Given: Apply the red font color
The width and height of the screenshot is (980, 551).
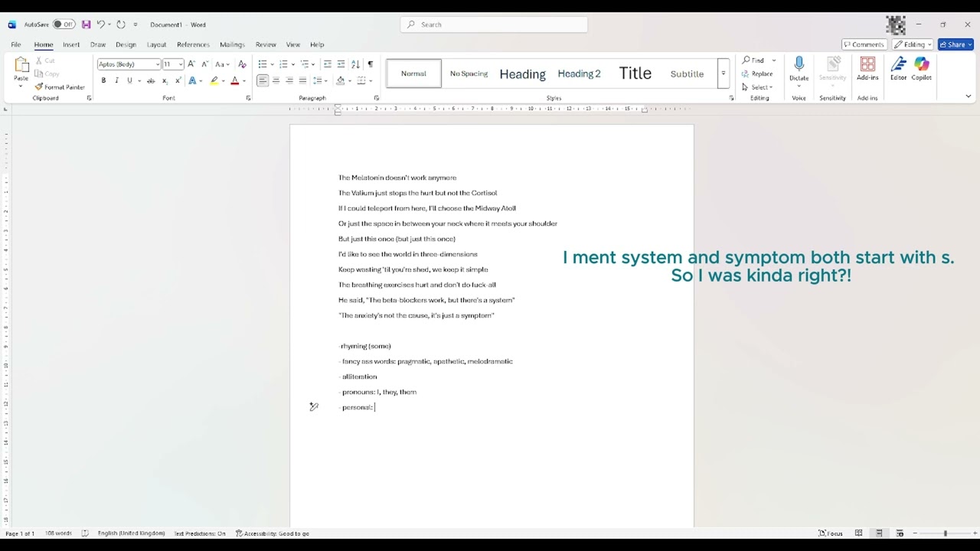Looking at the screenshot, I should pos(235,80).
